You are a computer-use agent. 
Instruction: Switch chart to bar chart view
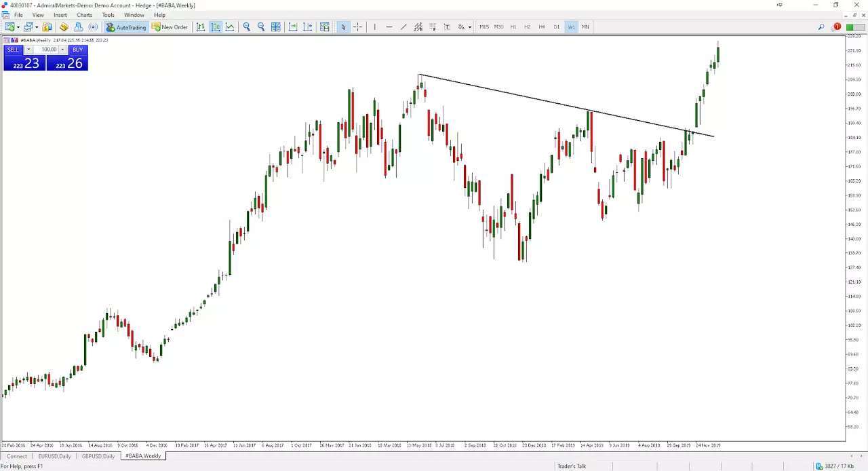point(201,27)
